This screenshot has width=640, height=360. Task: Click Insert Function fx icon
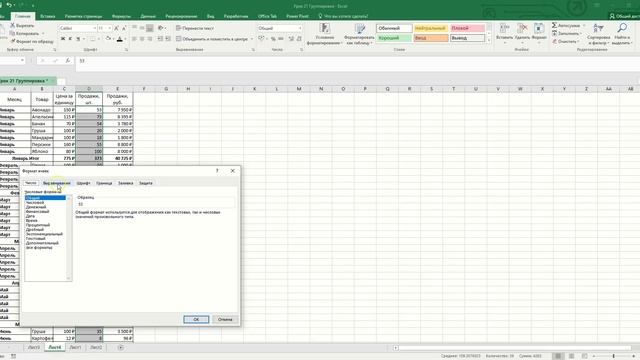(x=68, y=60)
